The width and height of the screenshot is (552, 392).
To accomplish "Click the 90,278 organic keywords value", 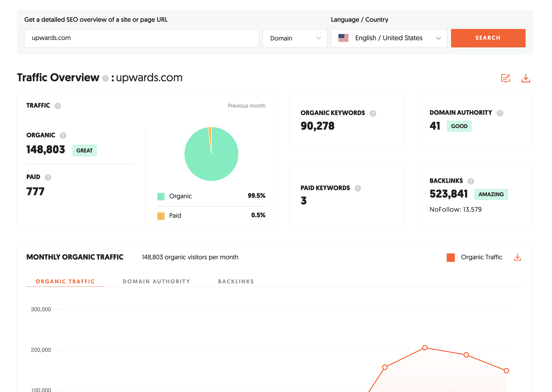I will pos(318,126).
